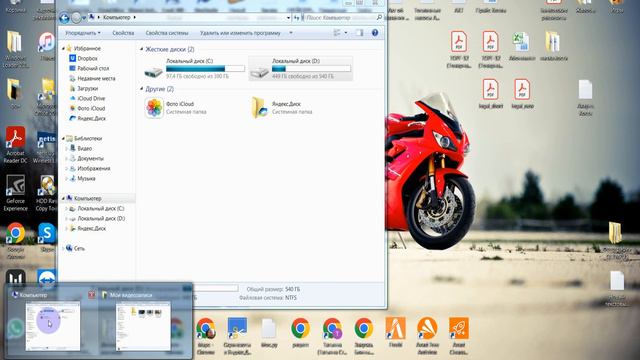Open the iTunes desktop shortcut

point(47,46)
